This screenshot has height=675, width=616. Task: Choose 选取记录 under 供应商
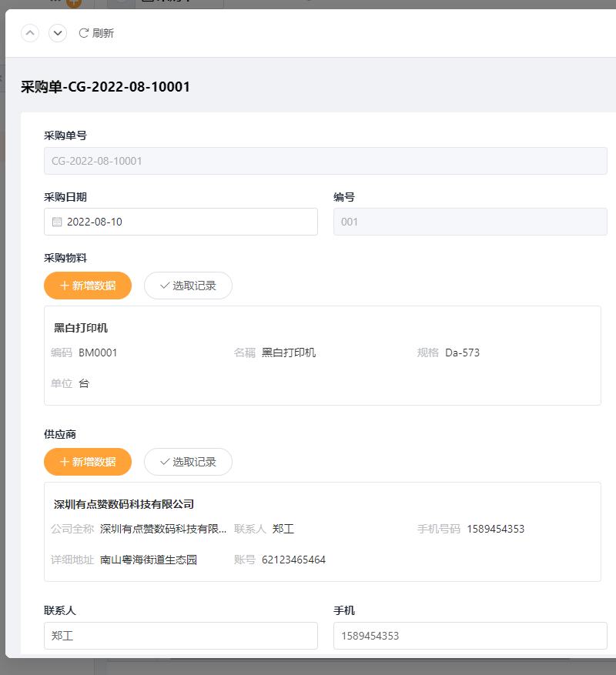pyautogui.click(x=188, y=462)
